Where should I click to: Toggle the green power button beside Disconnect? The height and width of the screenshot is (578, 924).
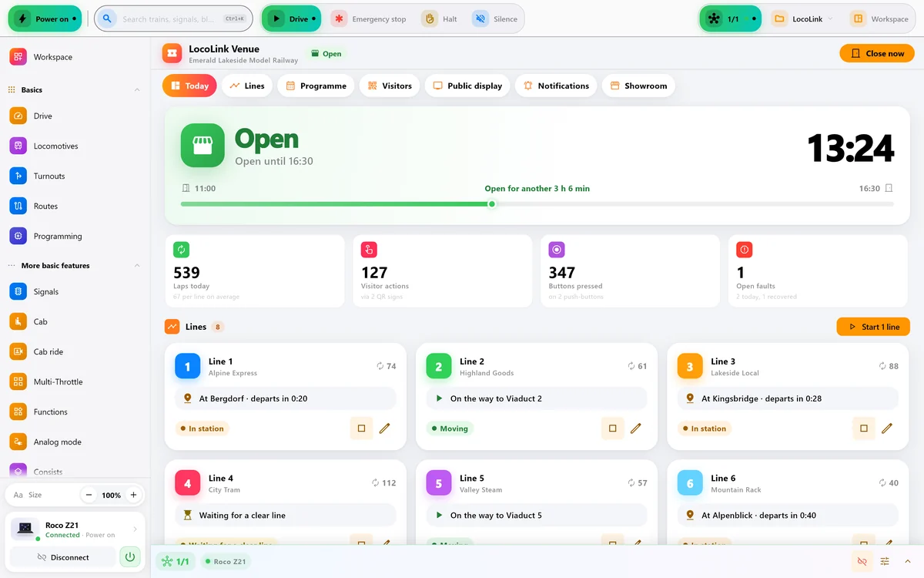coord(130,556)
